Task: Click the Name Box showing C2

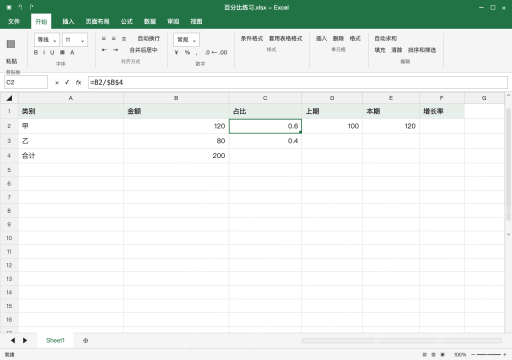Action: coord(26,82)
